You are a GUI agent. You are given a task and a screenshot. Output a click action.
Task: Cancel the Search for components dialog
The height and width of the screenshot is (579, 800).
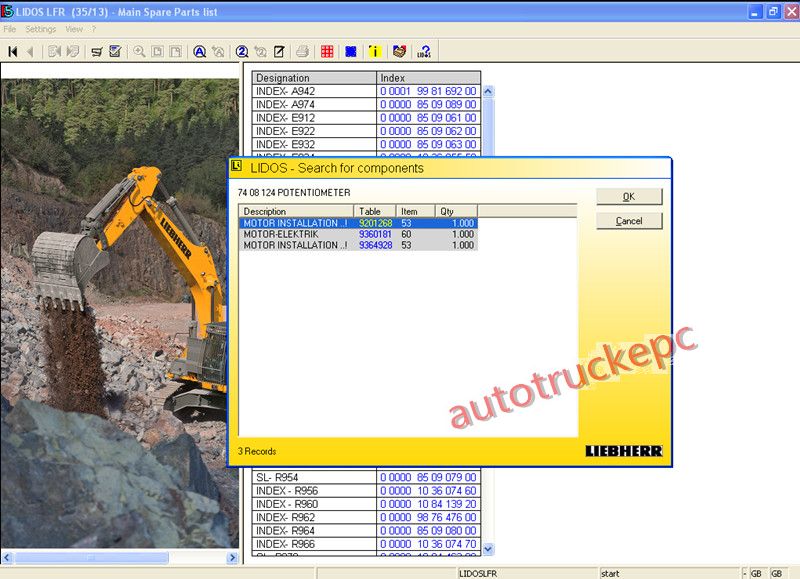(x=629, y=221)
